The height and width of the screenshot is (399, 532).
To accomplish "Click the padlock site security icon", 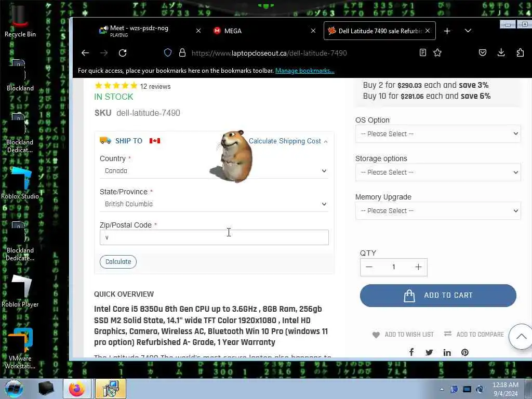I will (182, 52).
